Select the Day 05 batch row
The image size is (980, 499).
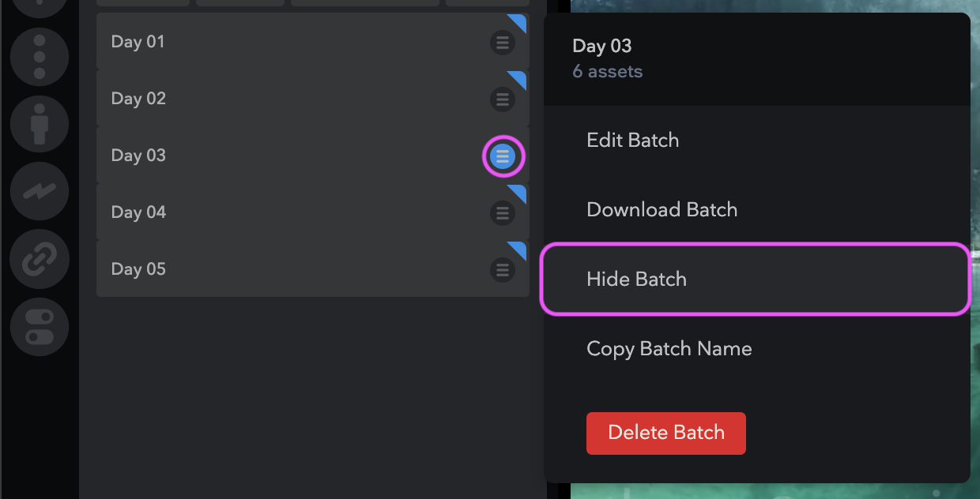click(313, 269)
